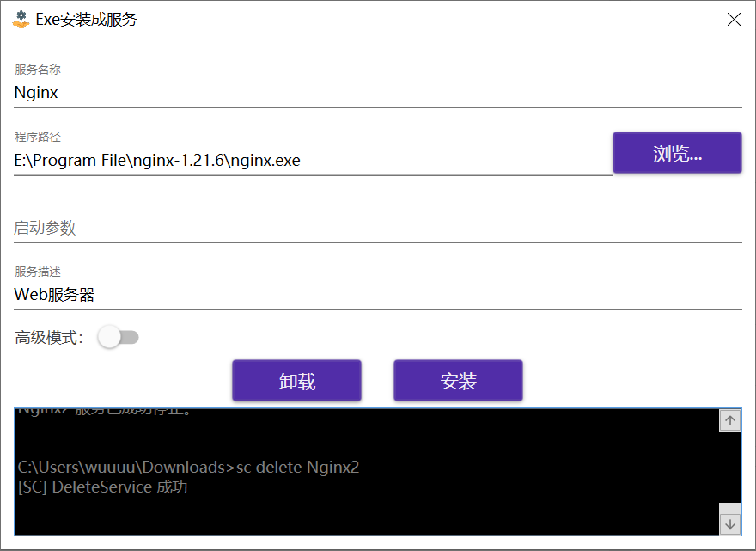The height and width of the screenshot is (551, 756).
Task: Click the window title Exe安装成服务
Action: click(86, 19)
